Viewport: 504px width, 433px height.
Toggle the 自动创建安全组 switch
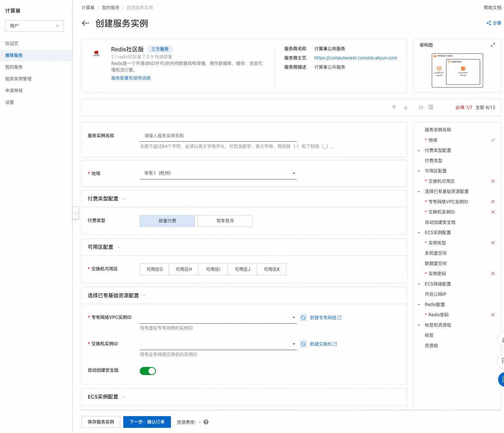tap(148, 371)
